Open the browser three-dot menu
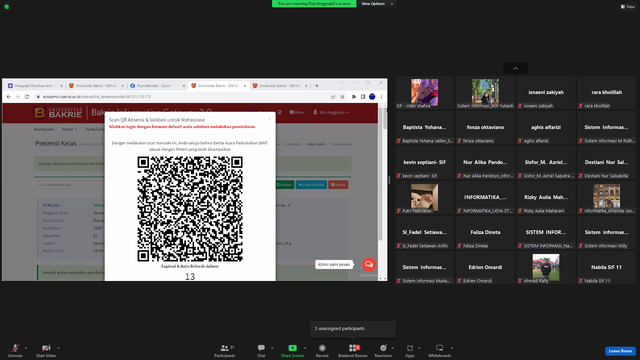 tap(381, 97)
